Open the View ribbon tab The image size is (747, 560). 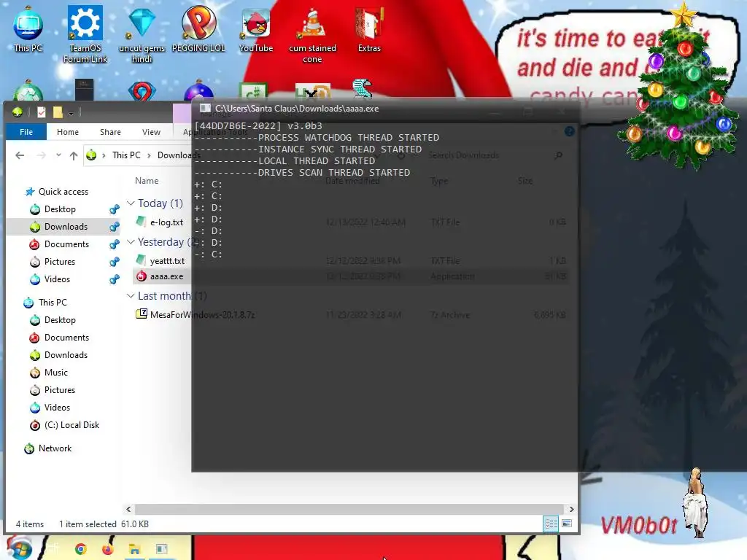click(151, 132)
